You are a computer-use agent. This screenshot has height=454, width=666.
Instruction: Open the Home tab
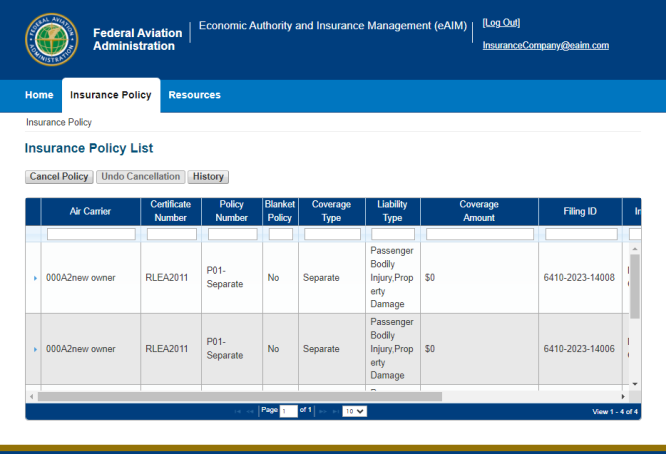click(39, 95)
